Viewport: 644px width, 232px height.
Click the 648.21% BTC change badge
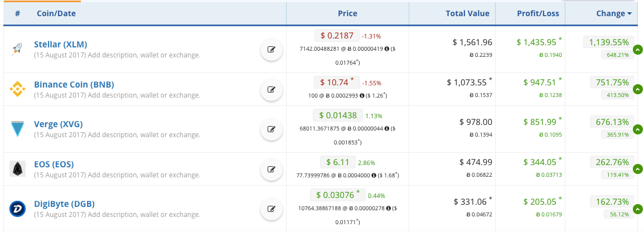click(x=617, y=55)
